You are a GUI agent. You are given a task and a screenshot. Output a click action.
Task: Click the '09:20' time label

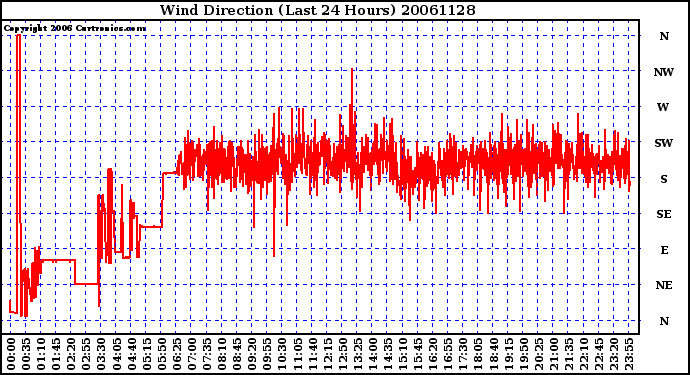(252, 355)
